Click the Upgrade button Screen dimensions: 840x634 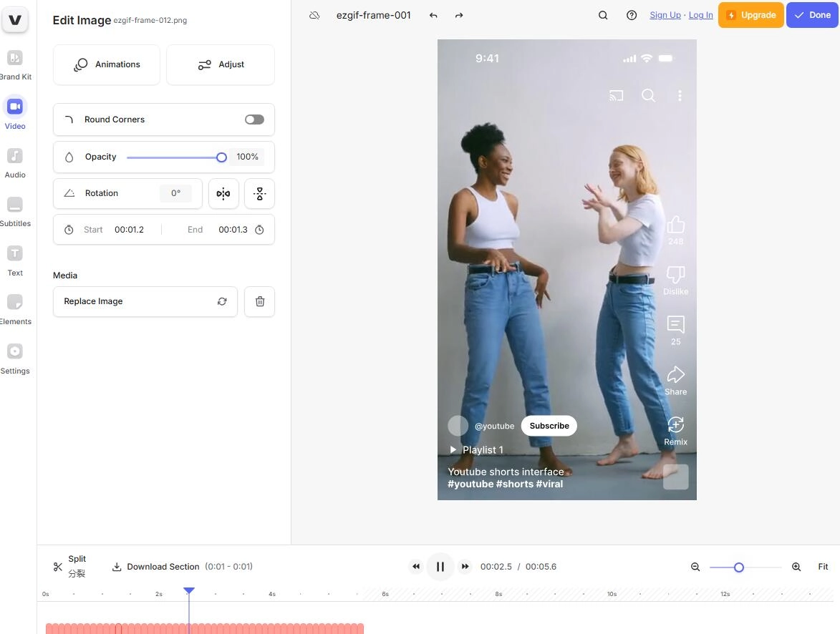pos(750,15)
